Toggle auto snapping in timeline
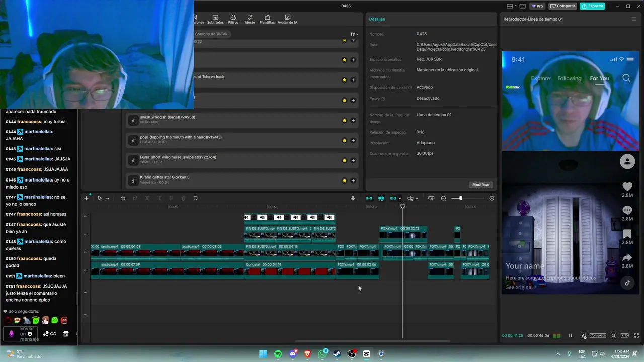 click(x=381, y=198)
